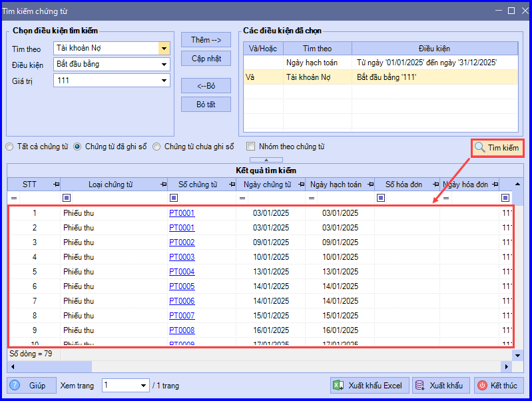Click the Thêm --> button
Screen dimensions: 532x401
pos(206,40)
